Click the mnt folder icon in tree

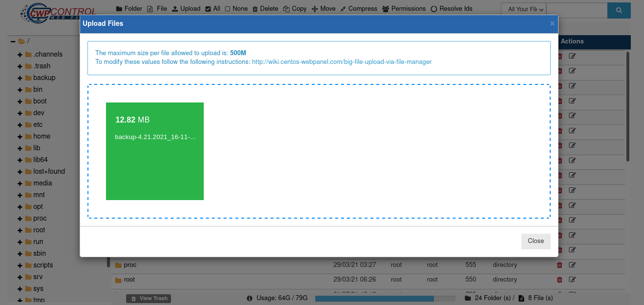[28, 195]
